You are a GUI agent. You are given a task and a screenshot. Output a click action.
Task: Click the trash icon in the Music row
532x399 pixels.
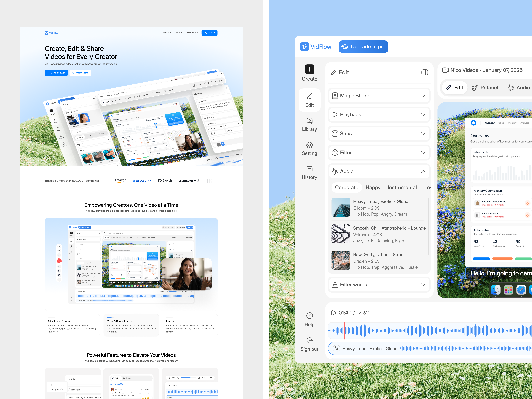191,250
